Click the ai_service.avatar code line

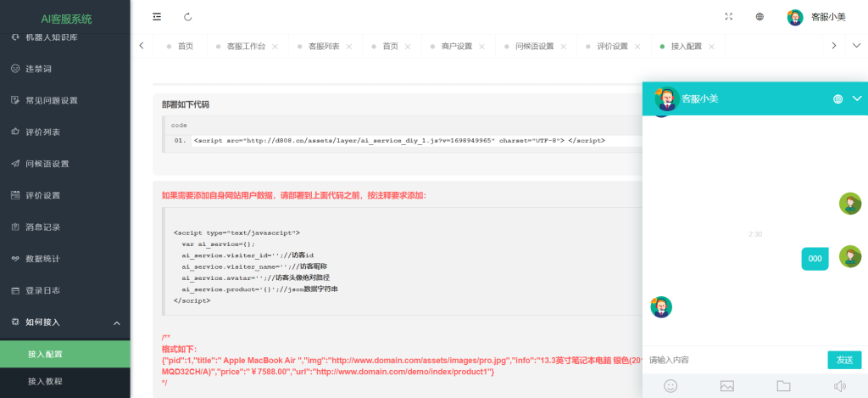point(256,277)
